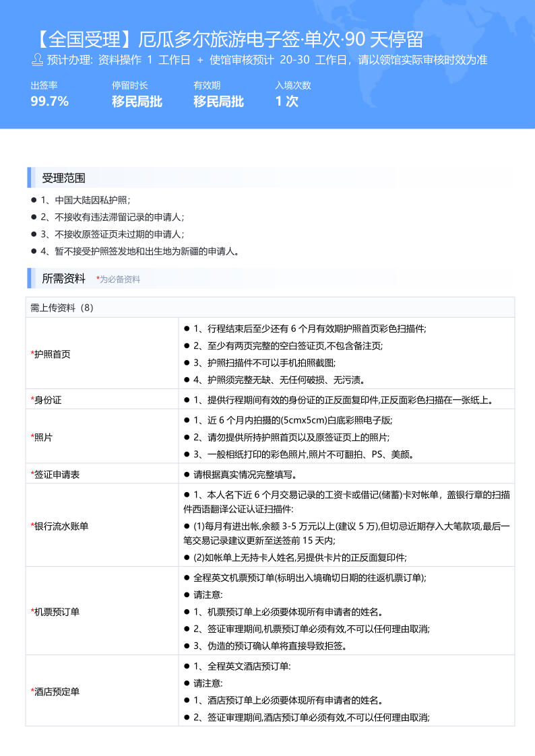The width and height of the screenshot is (535, 756).
Task: Click the line 不接收有违法滞留记录的申请人
Action: pyautogui.click(x=113, y=217)
